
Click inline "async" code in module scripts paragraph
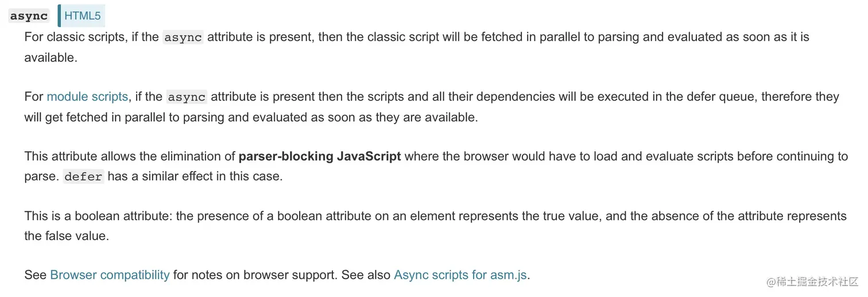[187, 97]
